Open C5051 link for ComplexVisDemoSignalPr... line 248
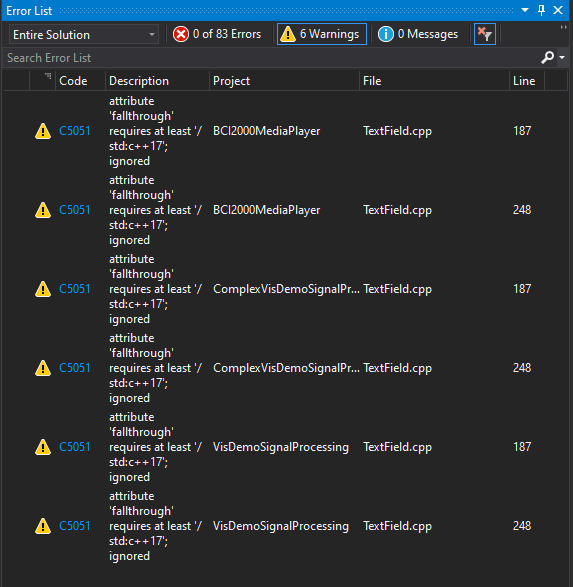This screenshot has height=587, width=573. [74, 368]
